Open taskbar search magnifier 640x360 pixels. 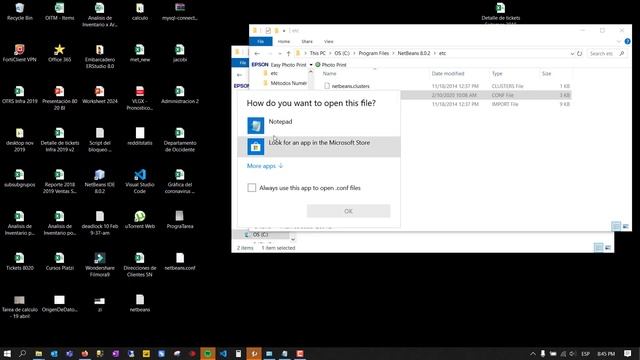(22, 353)
